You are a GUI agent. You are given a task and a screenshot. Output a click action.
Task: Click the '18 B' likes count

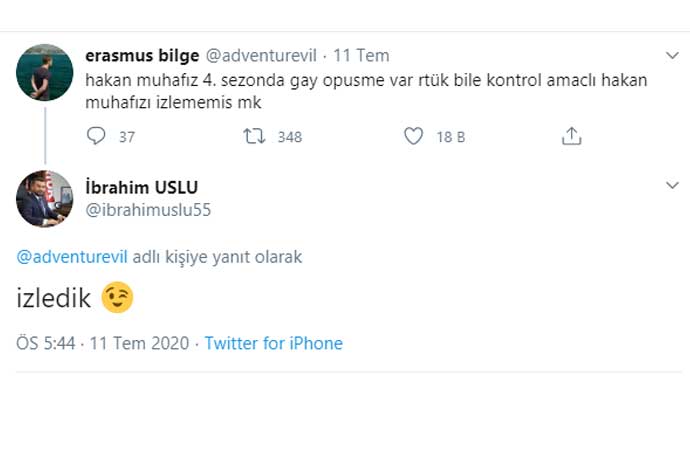pos(451,137)
